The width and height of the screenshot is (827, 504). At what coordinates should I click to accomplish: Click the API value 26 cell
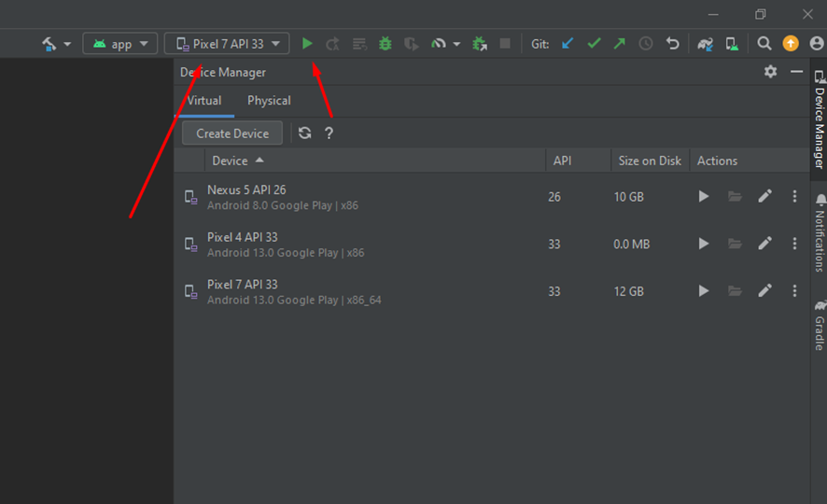coord(554,197)
